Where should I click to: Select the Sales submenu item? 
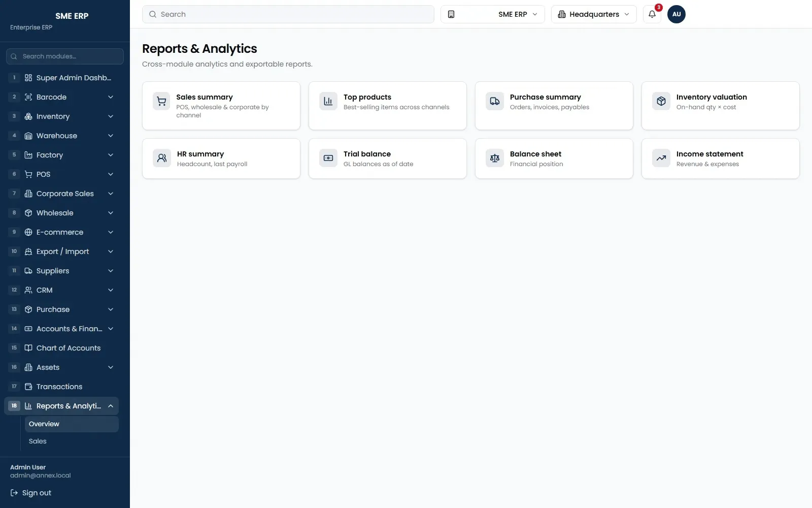(x=72, y=441)
